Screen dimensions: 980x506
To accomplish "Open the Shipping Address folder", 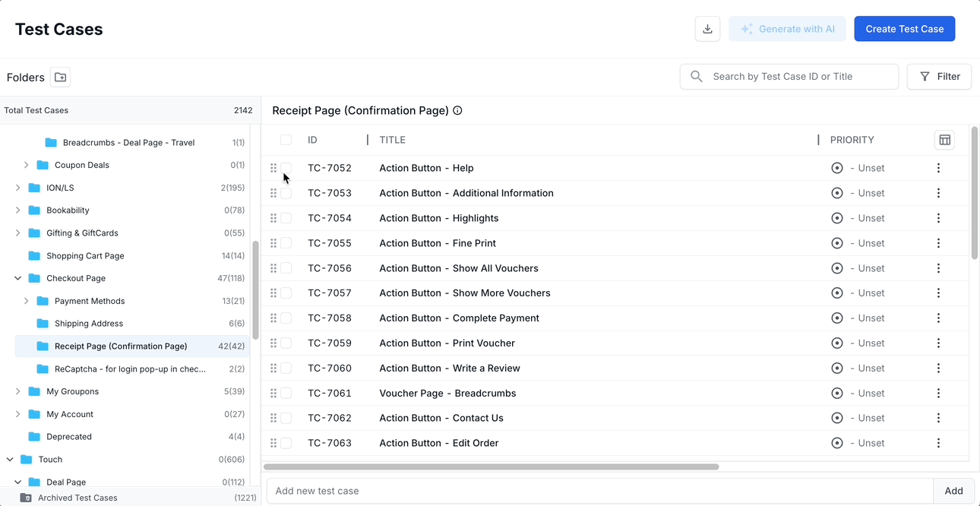I will [88, 324].
